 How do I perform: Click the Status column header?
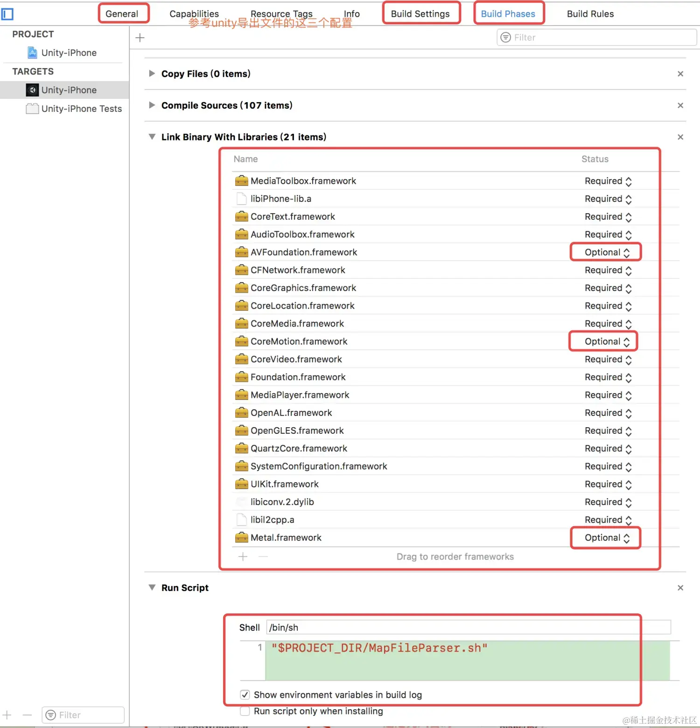coord(595,159)
